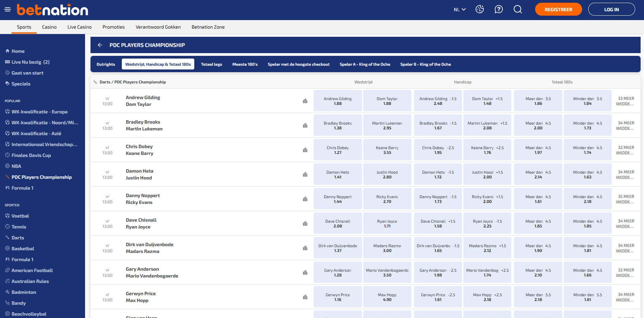Screen dimensions: 644x318
Task: Click the Specials tag icon
Action: [7, 84]
